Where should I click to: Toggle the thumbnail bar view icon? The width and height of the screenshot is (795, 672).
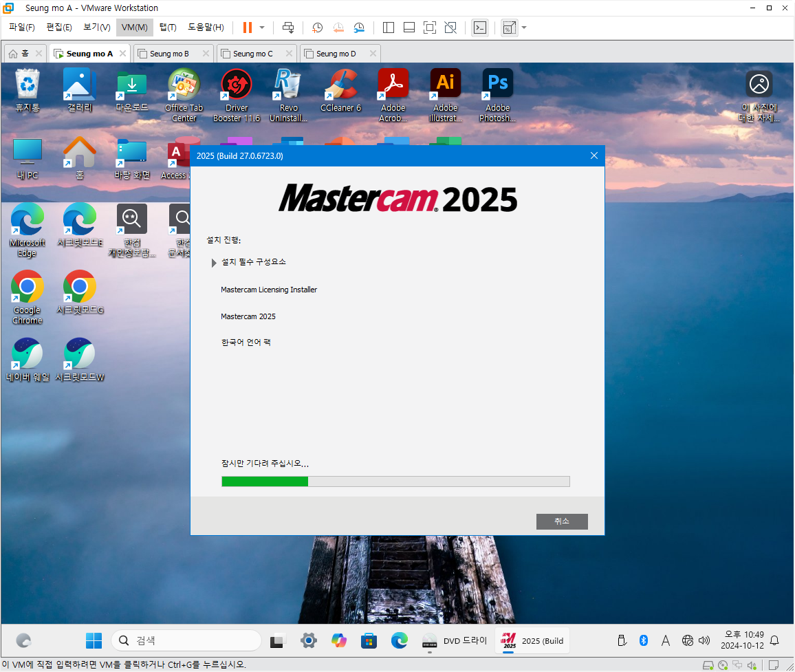(x=409, y=28)
